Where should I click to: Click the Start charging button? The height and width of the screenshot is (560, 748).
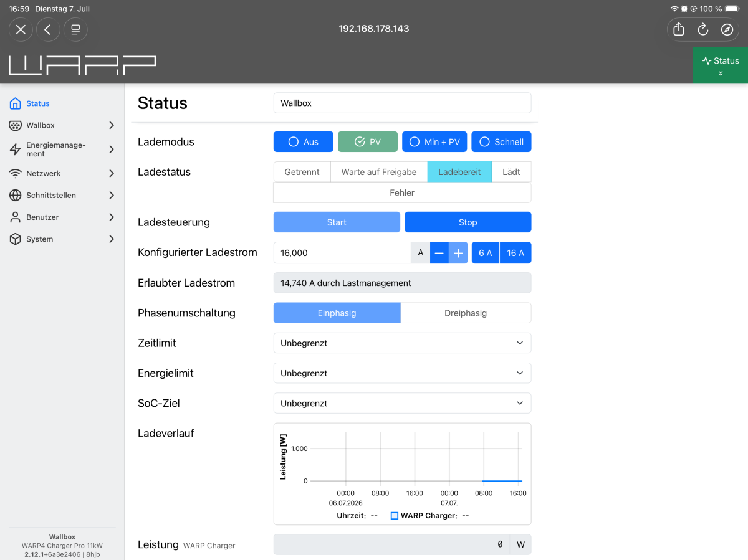337,222
